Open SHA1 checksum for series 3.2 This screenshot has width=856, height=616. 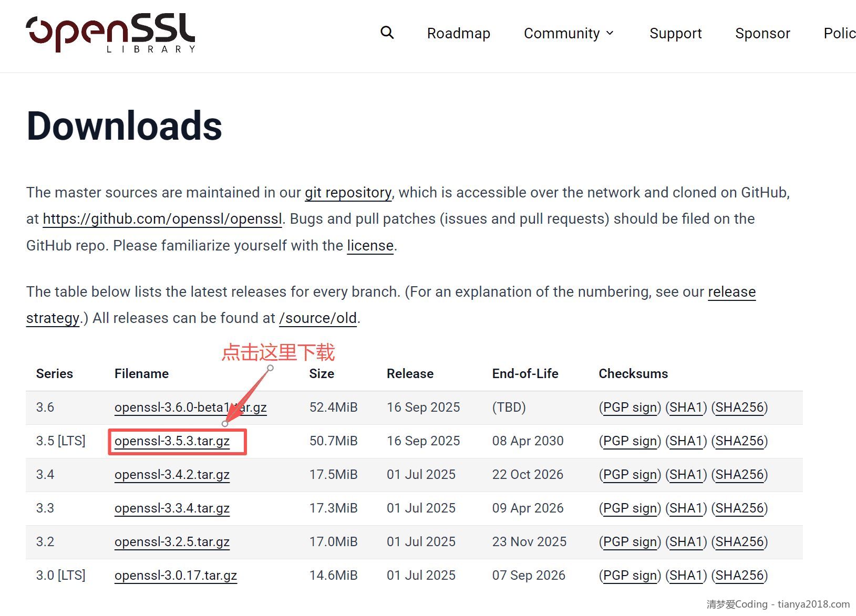(686, 542)
